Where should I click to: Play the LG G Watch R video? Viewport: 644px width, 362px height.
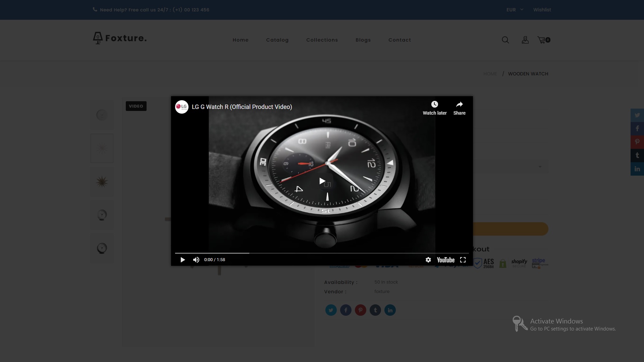coord(322,181)
